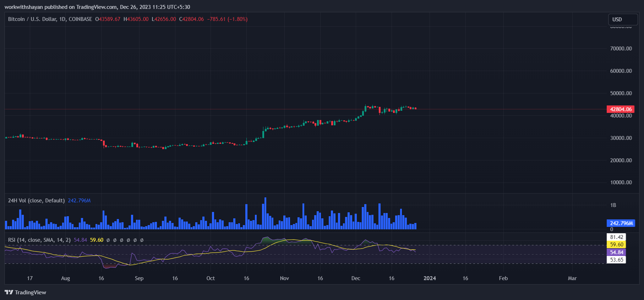The image size is (644, 300).
Task: Click the 70000.00 price axis label
Action: pyautogui.click(x=621, y=49)
